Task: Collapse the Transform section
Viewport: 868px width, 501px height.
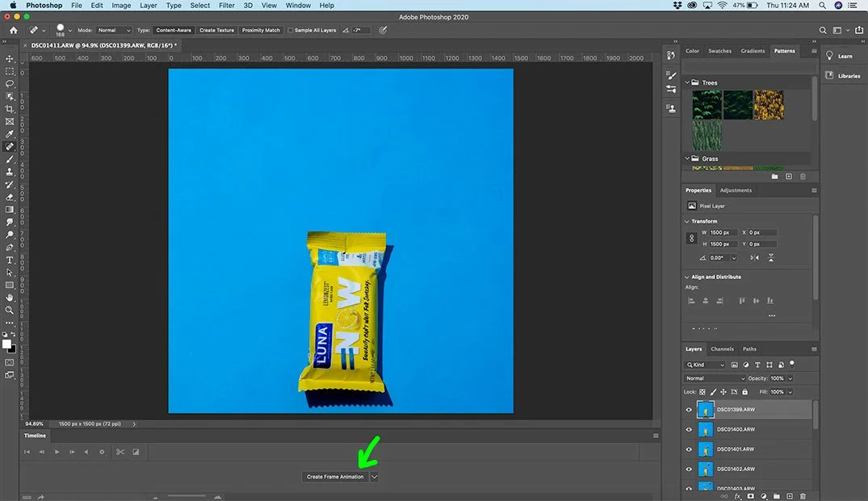Action: pyautogui.click(x=687, y=221)
